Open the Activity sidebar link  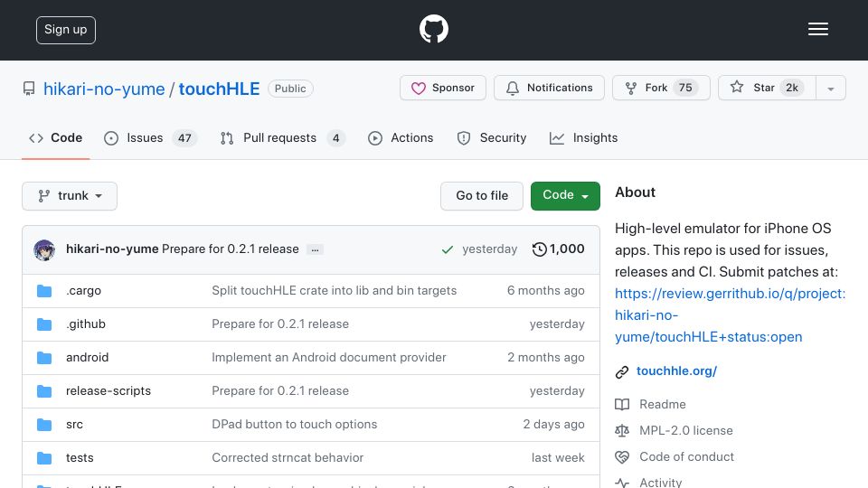(660, 483)
